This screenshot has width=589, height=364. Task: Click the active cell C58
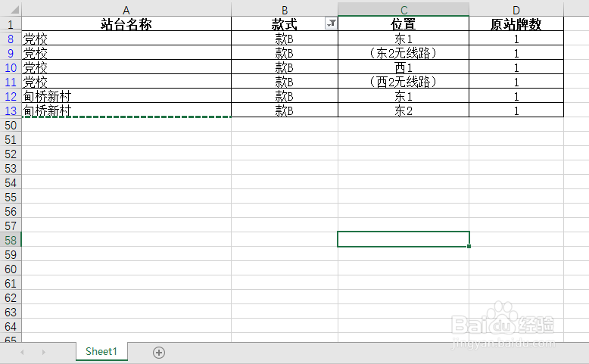pos(404,239)
